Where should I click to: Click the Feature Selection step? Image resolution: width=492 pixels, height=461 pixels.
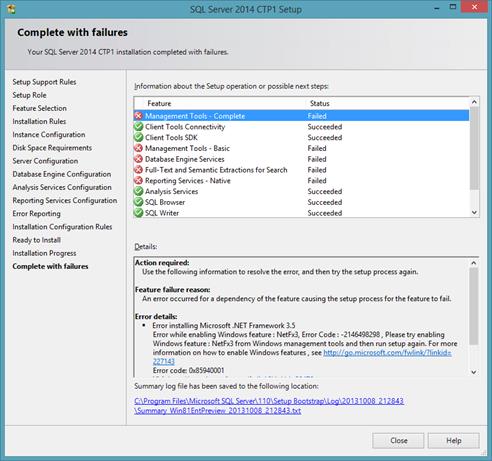(x=39, y=108)
